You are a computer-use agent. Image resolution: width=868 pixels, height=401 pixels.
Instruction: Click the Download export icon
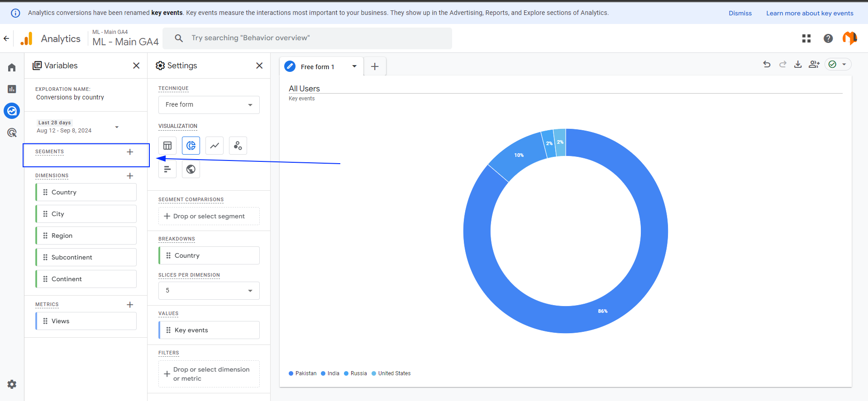798,64
